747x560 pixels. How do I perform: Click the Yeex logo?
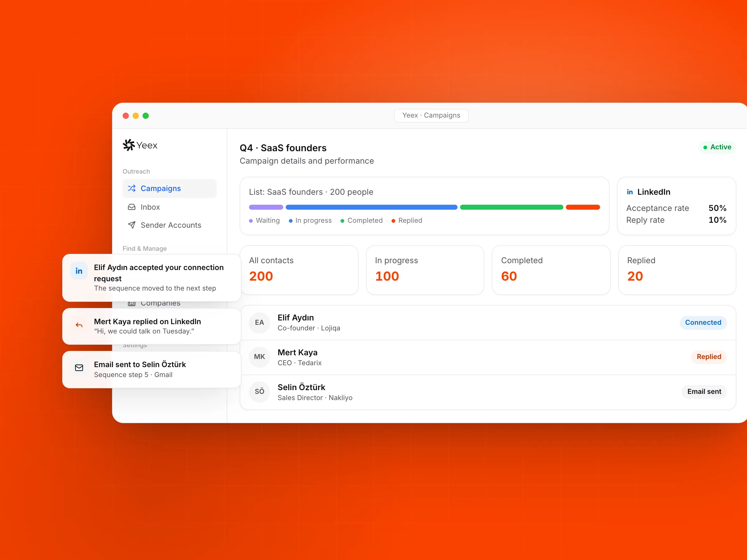tap(140, 145)
